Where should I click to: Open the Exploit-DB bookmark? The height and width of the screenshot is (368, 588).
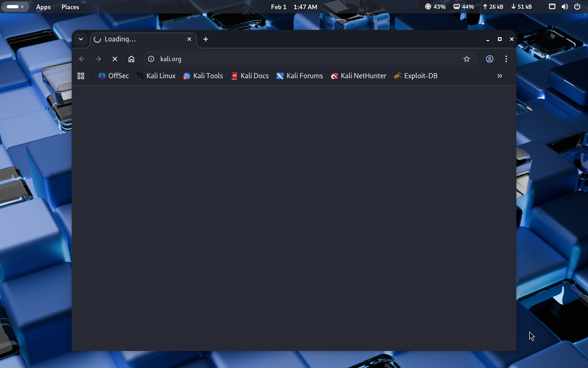coord(416,76)
